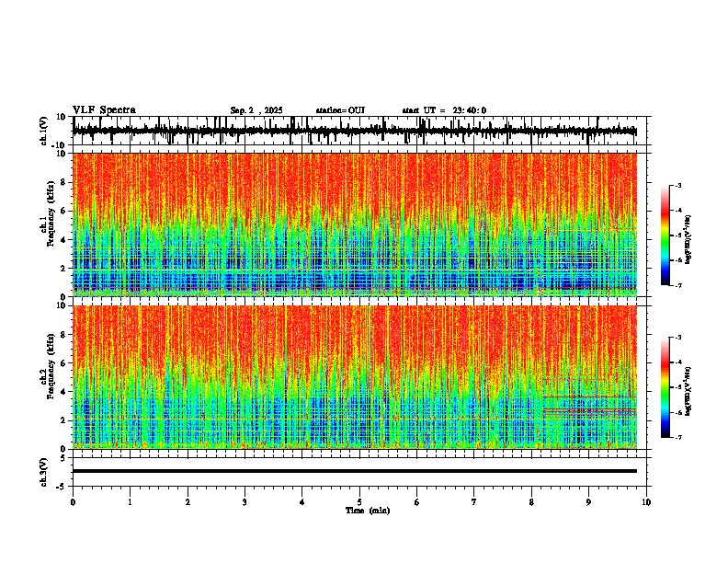The image size is (728, 563).
Task: Click the ch.2 colorbar log(PSD) unit label
Action: (x=688, y=391)
